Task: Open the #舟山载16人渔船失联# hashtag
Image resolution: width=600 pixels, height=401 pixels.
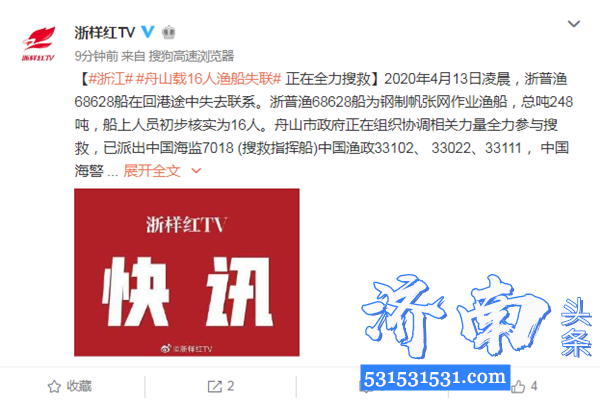Action: [209, 79]
